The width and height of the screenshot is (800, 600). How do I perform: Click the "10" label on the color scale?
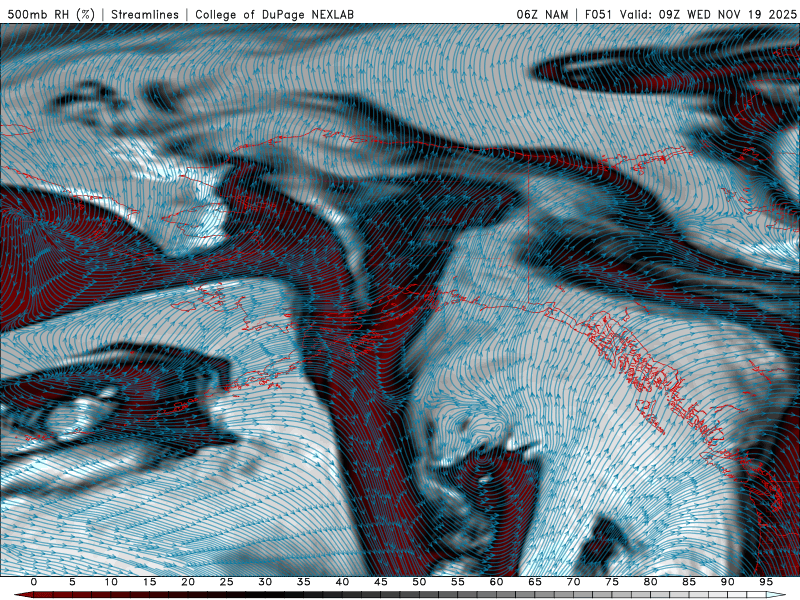111,582
